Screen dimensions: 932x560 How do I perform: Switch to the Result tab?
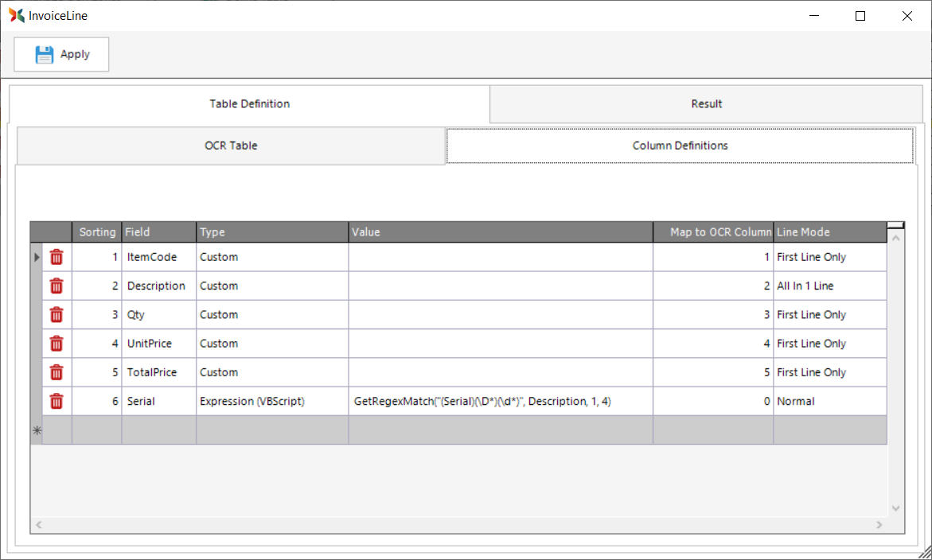(706, 103)
